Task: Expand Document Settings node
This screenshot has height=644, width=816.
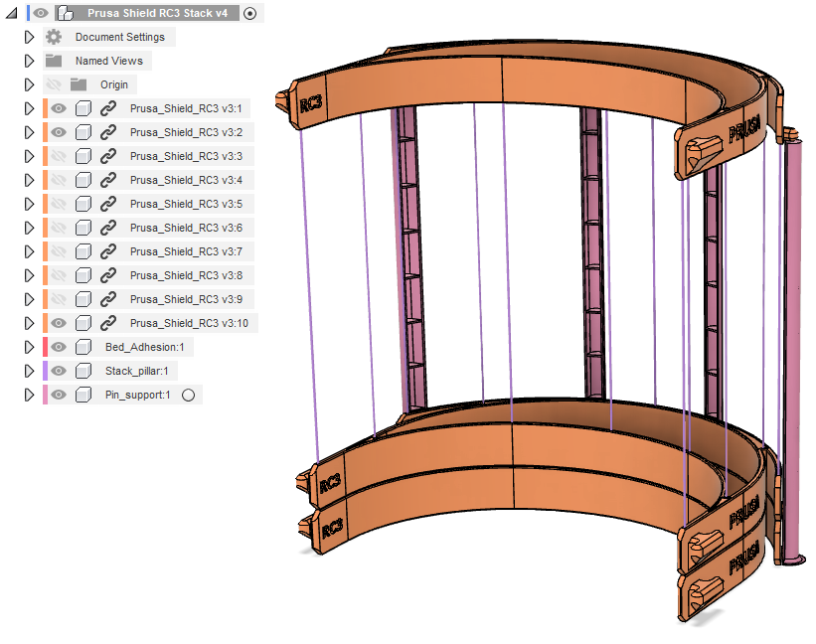Action: click(x=29, y=37)
